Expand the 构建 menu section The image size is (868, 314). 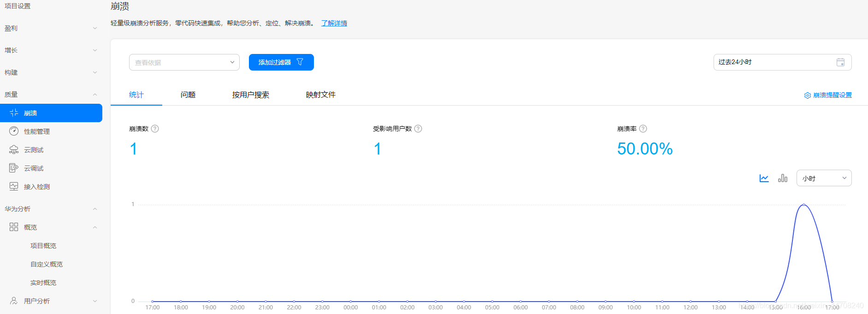click(x=95, y=72)
